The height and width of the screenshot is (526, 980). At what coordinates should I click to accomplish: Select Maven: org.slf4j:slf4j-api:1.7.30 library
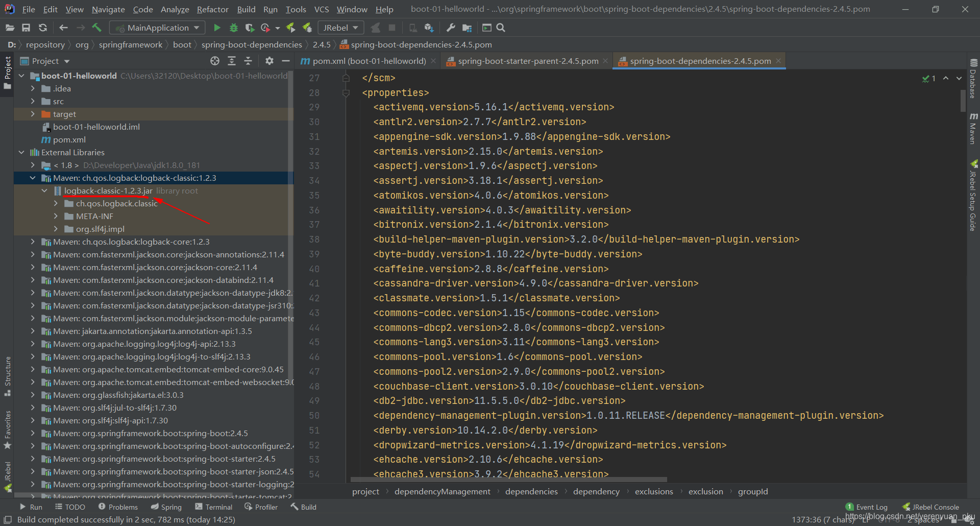click(x=110, y=420)
